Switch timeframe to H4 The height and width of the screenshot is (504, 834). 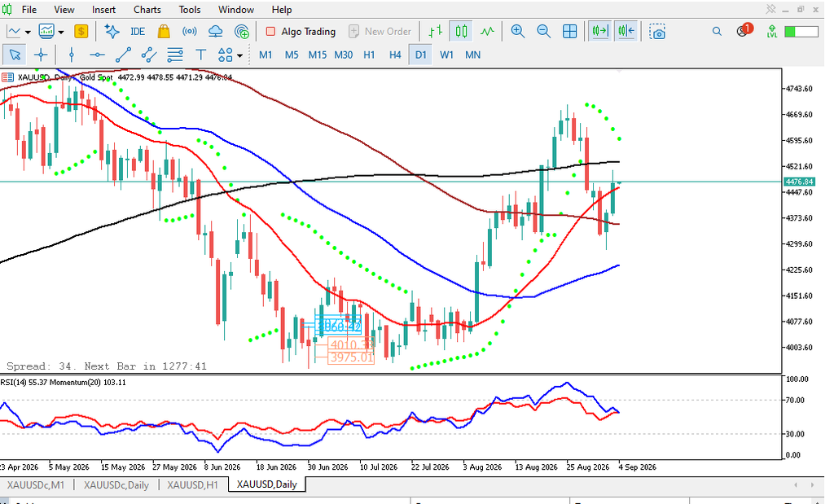tap(395, 55)
